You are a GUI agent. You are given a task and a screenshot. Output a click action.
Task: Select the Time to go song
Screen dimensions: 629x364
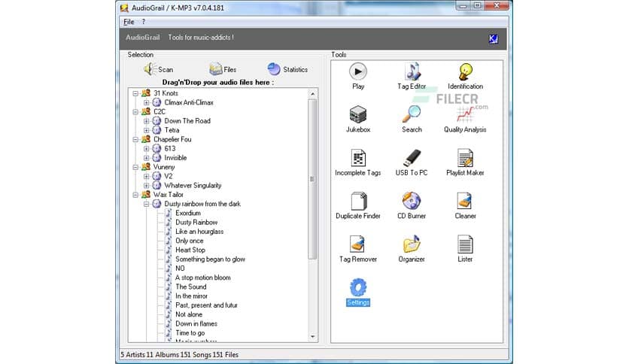tap(190, 333)
